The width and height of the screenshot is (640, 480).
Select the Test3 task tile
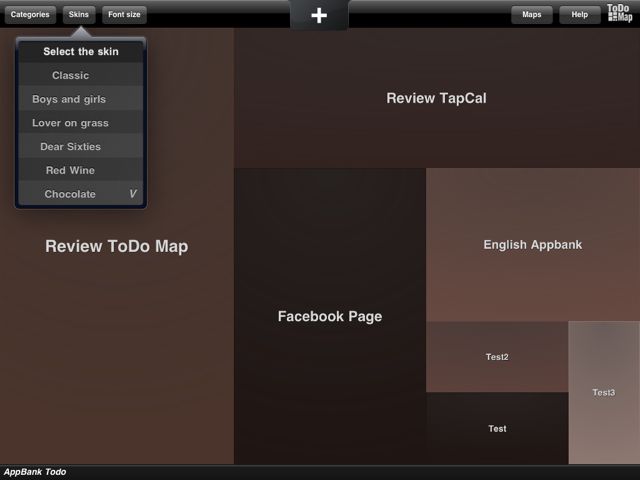[604, 392]
